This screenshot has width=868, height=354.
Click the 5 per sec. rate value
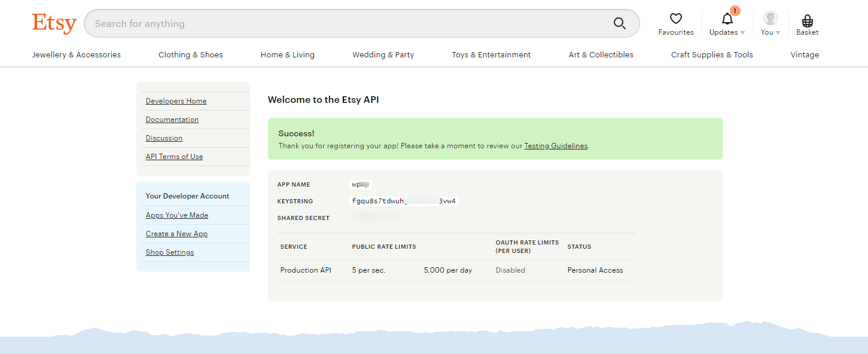(368, 270)
